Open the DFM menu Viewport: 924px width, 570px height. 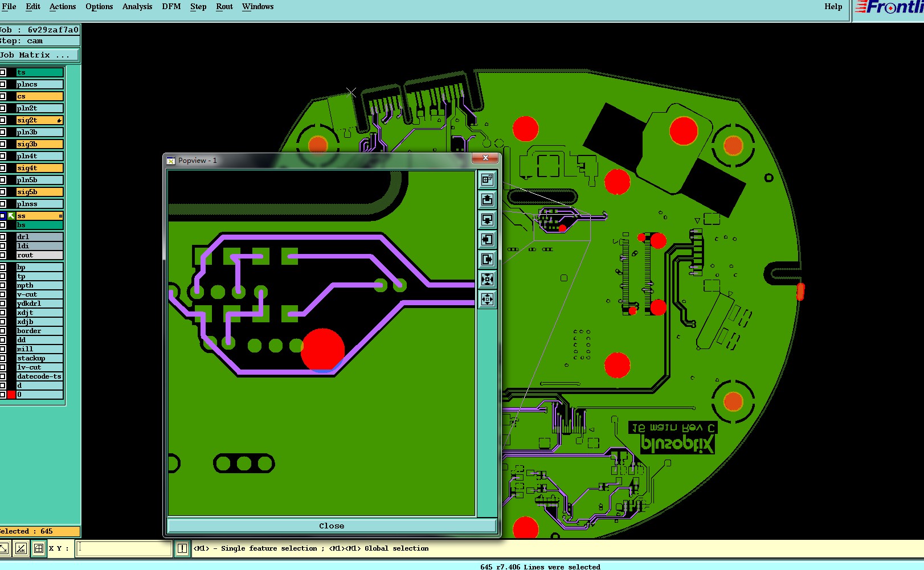[x=171, y=7]
